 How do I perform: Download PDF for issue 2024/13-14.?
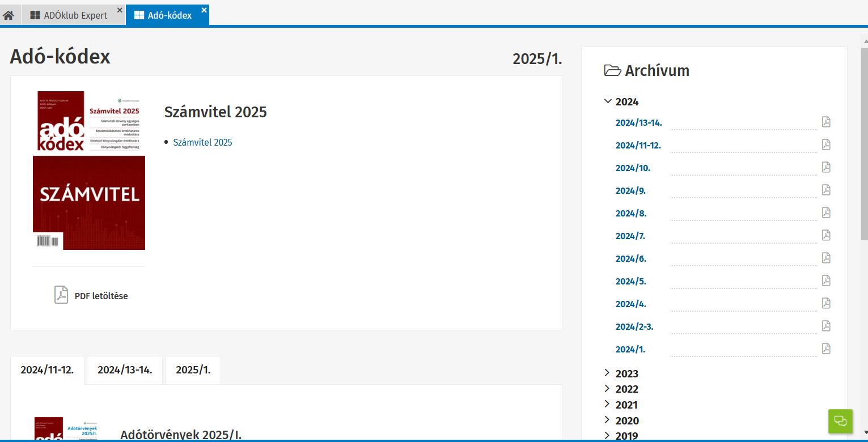(x=826, y=122)
